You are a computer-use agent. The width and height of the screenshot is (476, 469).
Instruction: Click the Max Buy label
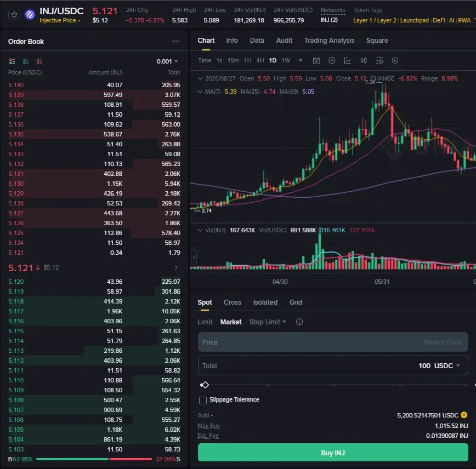(208, 426)
